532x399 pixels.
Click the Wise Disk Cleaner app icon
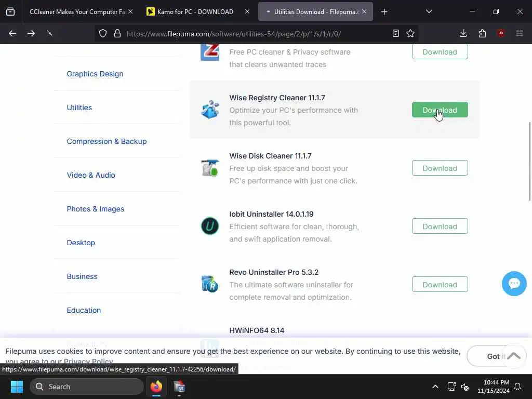point(210,168)
